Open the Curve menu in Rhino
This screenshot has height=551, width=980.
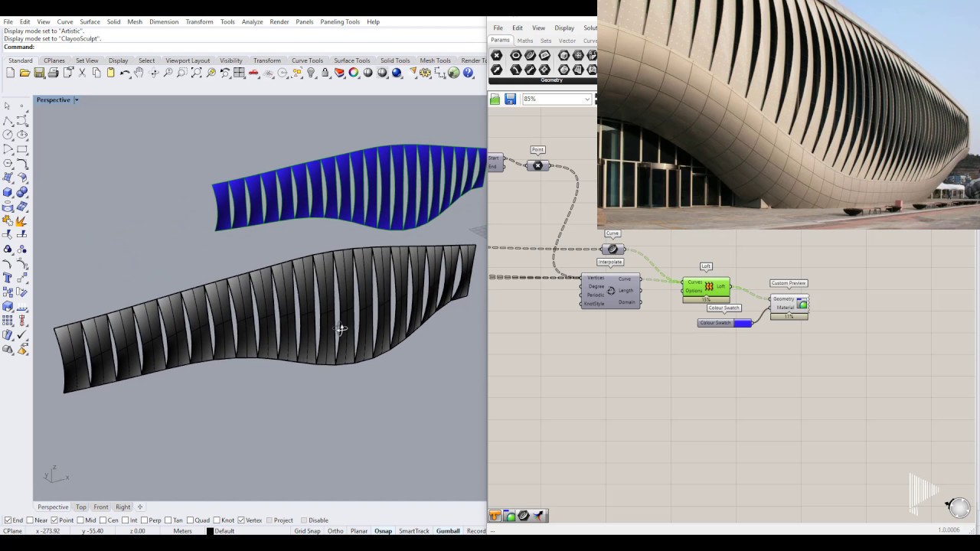pos(65,21)
